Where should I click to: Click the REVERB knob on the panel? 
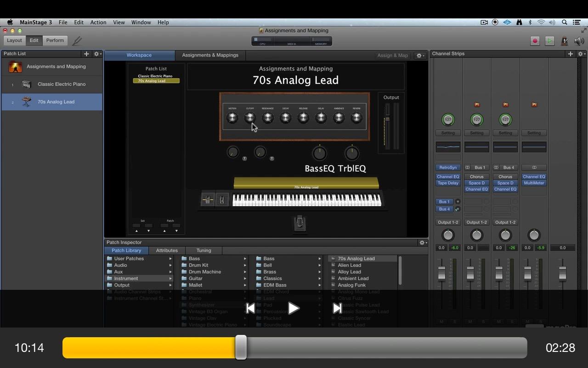pyautogui.click(x=356, y=118)
